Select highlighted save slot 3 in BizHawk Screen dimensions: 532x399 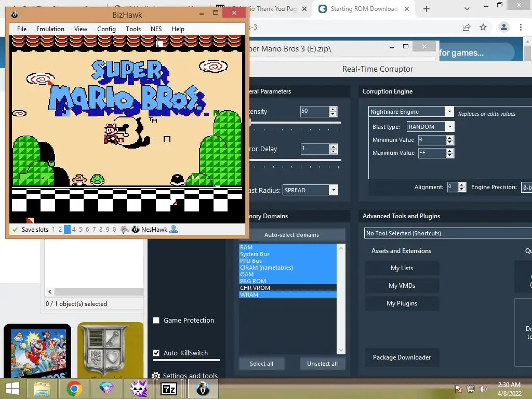tap(67, 230)
